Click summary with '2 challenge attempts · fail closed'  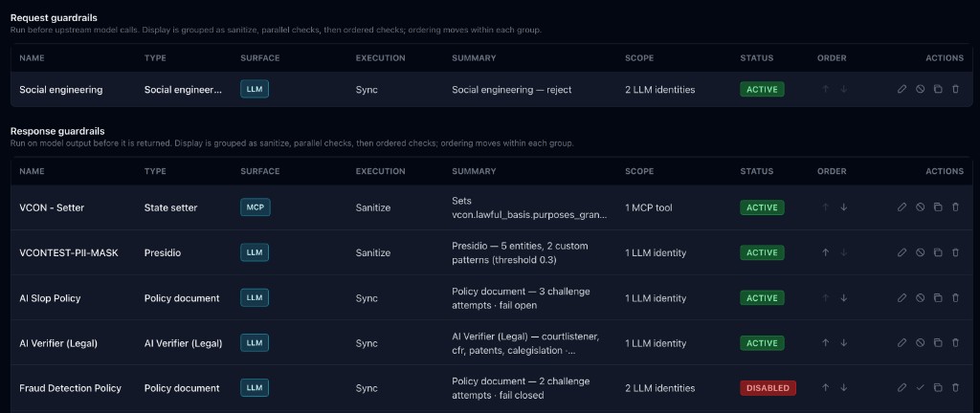521,388
